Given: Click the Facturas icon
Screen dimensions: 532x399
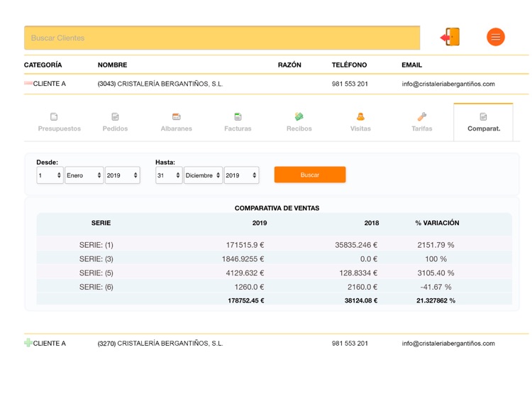Looking at the screenshot, I should click(238, 117).
